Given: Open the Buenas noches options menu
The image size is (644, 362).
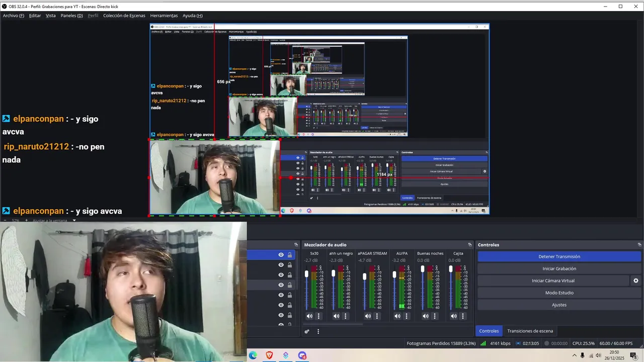Looking at the screenshot, I should point(435,316).
